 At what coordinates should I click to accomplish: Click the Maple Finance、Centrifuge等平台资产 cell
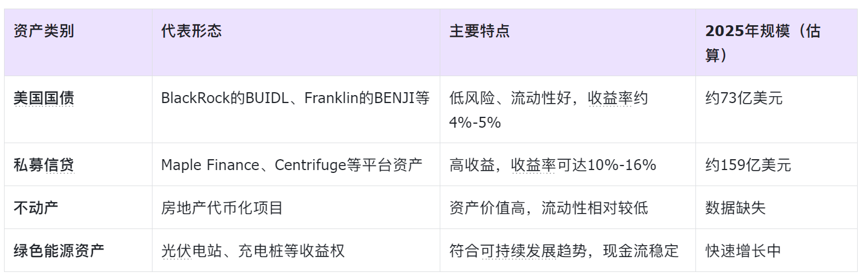tap(291, 165)
